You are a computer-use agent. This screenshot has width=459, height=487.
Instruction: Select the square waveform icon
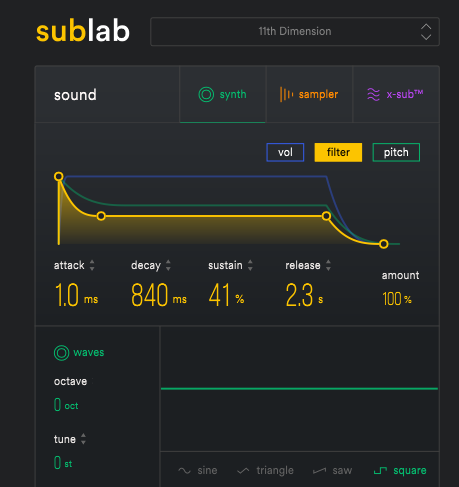(380, 471)
